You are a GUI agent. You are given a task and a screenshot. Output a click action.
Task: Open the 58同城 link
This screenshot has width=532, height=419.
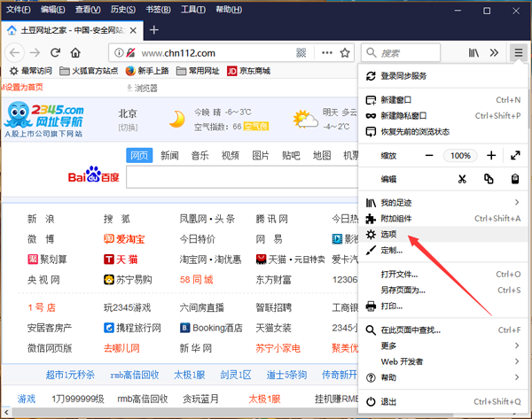click(x=197, y=280)
